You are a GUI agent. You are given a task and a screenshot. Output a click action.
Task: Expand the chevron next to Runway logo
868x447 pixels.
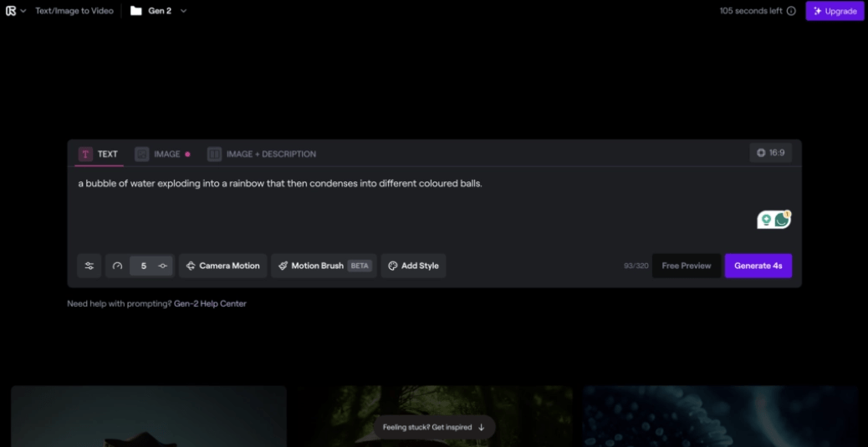tap(23, 11)
